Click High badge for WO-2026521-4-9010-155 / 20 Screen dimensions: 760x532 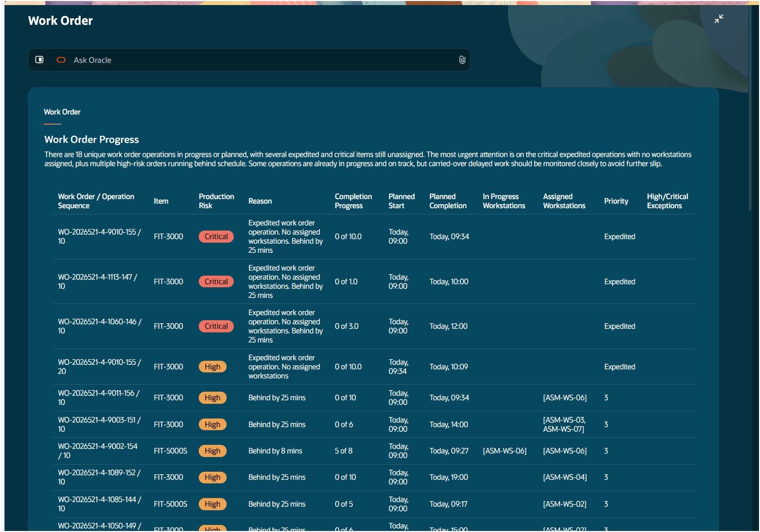212,367
